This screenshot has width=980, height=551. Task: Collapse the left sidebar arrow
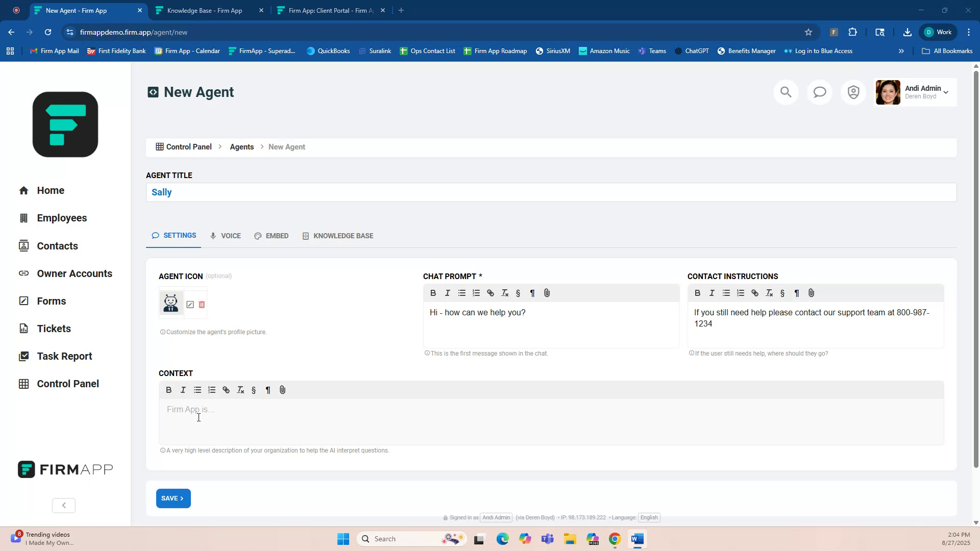coord(64,505)
